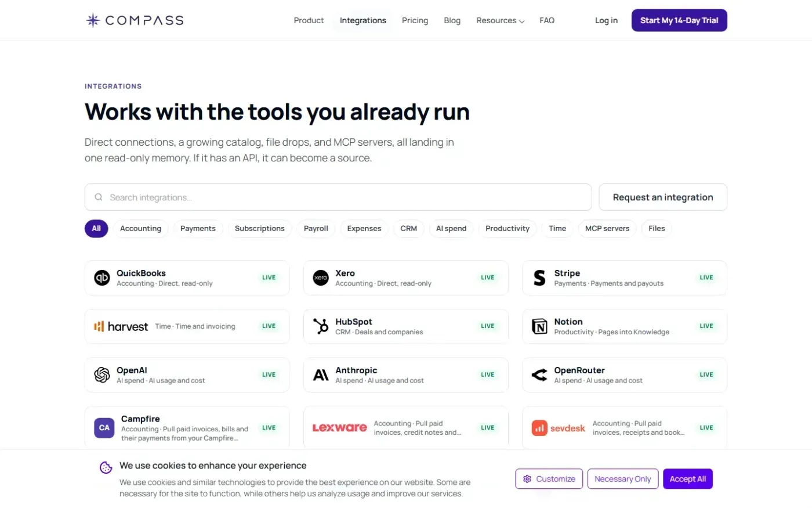Click the Lexware logo
This screenshot has height=508, width=812.
tap(340, 428)
